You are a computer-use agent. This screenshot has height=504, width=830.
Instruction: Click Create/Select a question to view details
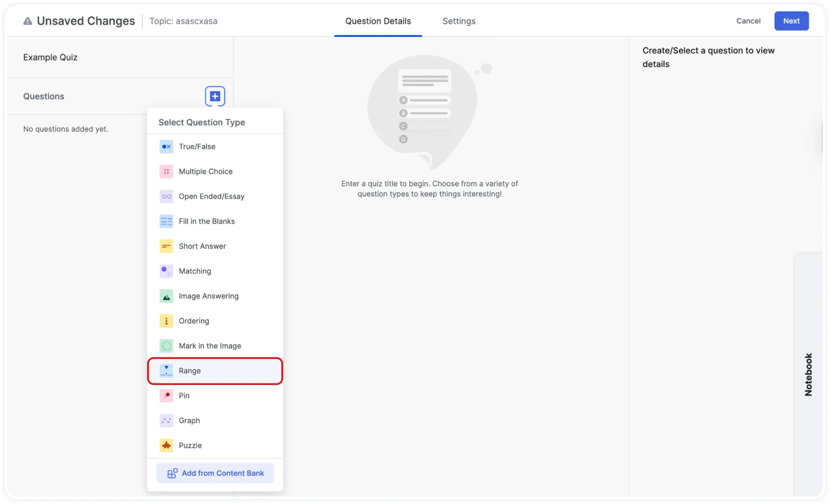pos(708,57)
